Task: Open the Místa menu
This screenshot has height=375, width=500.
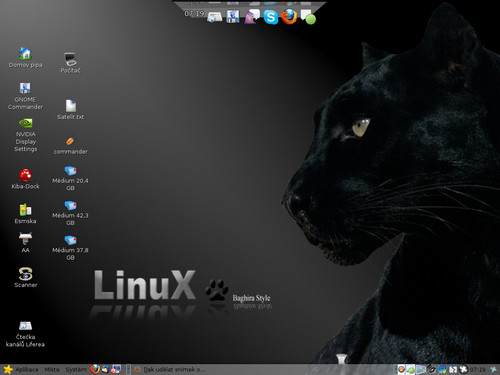Action: coord(52,369)
